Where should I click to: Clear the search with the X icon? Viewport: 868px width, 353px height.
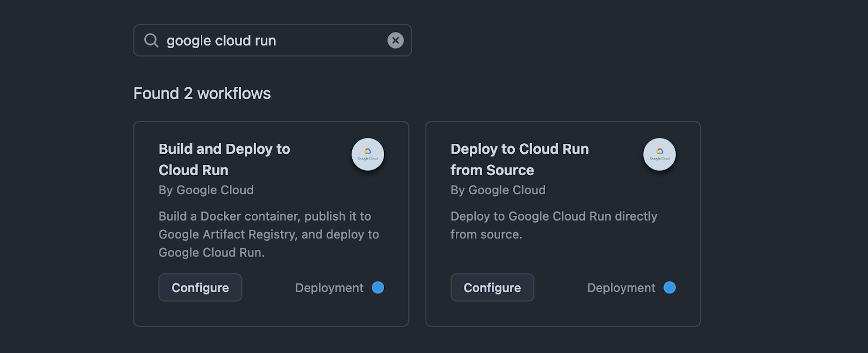(x=395, y=40)
